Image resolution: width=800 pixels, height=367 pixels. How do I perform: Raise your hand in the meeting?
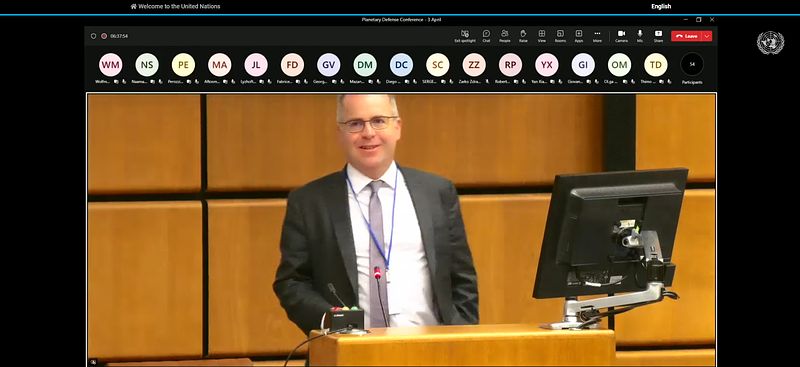tap(523, 36)
